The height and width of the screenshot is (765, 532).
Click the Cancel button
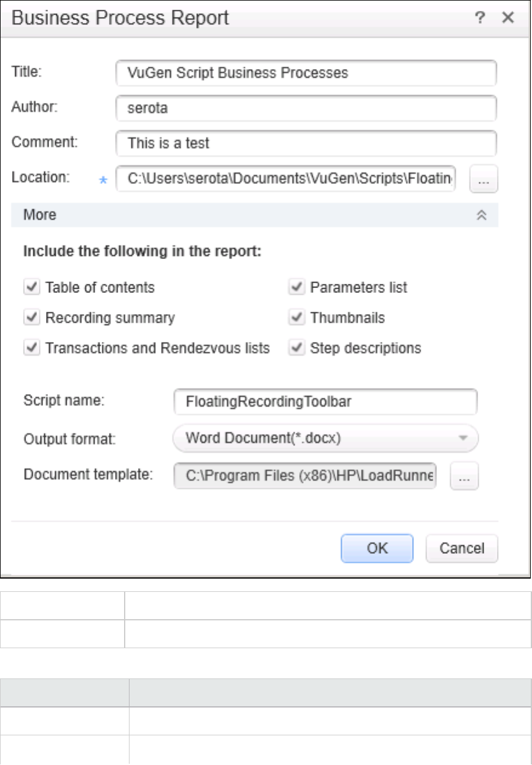[x=462, y=548]
